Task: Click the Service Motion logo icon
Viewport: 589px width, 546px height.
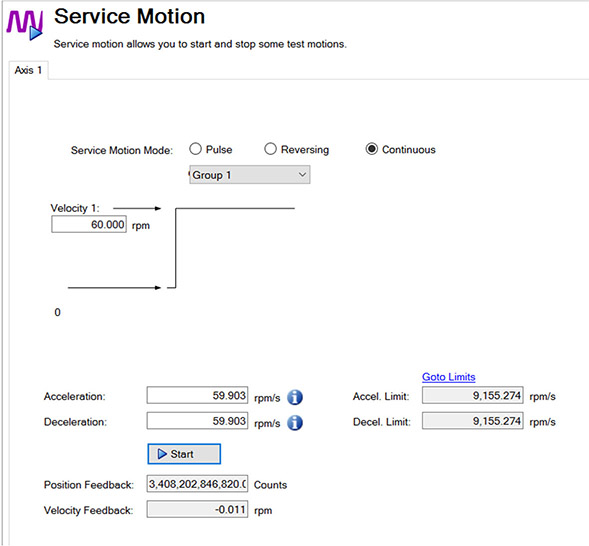Action: [x=25, y=24]
